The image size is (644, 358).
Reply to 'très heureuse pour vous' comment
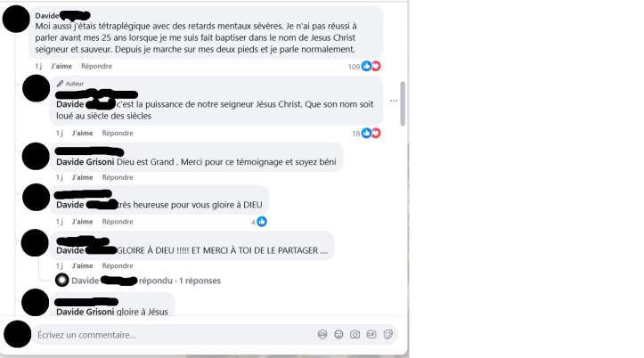coord(118,222)
